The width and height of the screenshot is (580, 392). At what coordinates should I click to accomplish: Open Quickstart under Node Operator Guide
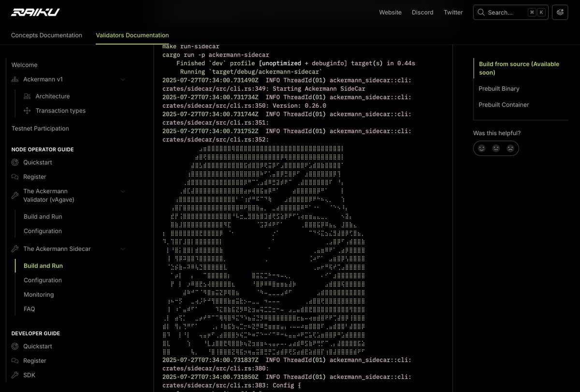38,162
